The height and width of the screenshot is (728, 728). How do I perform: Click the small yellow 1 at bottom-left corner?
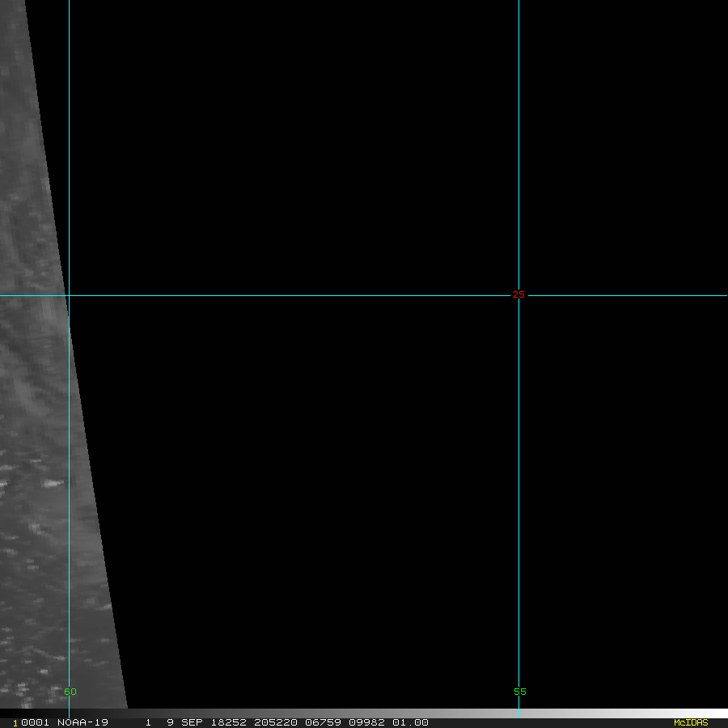(x=15, y=723)
